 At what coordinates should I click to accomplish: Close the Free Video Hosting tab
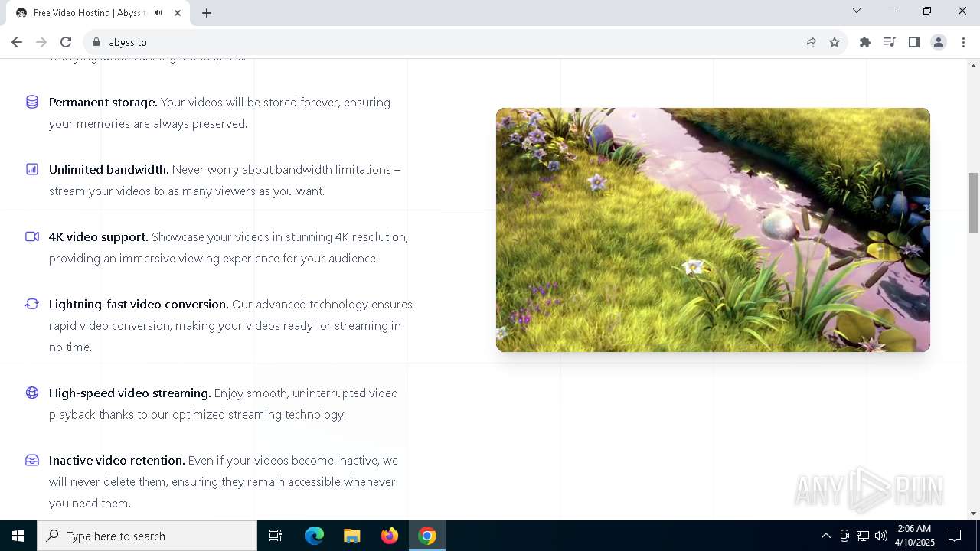tap(178, 13)
